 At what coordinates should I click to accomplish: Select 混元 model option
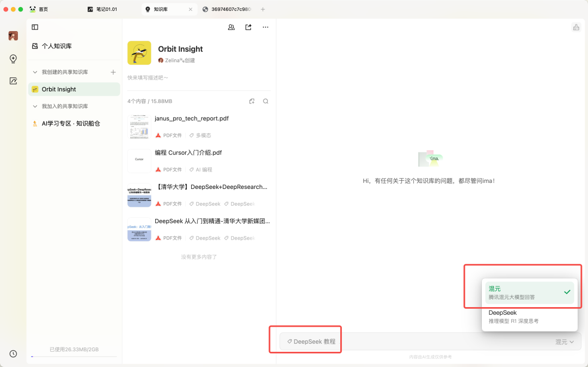coord(530,292)
